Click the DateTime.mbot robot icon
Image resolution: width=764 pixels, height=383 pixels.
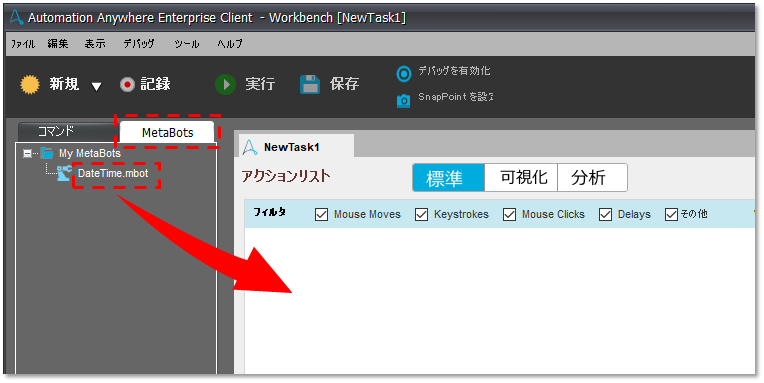(x=64, y=173)
